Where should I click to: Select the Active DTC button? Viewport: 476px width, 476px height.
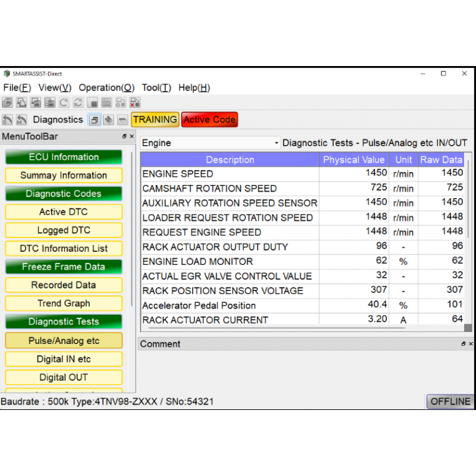pyautogui.click(x=63, y=212)
